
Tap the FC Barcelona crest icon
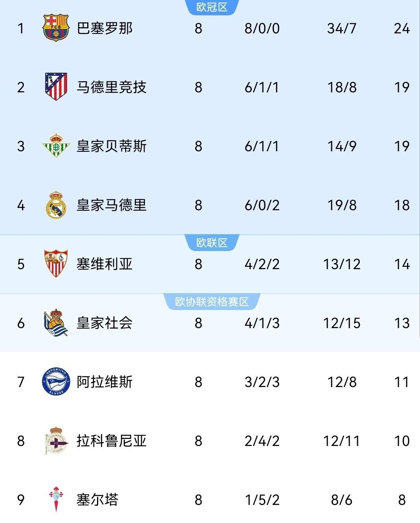click(x=56, y=28)
